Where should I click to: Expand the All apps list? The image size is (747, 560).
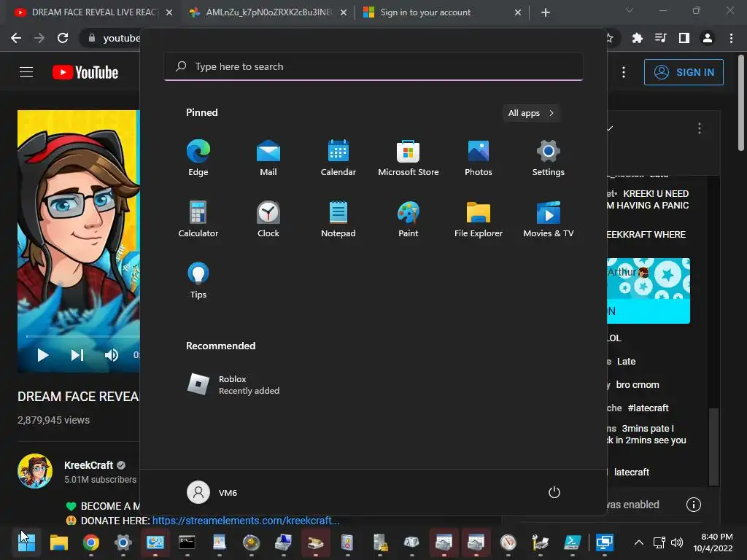click(x=531, y=113)
